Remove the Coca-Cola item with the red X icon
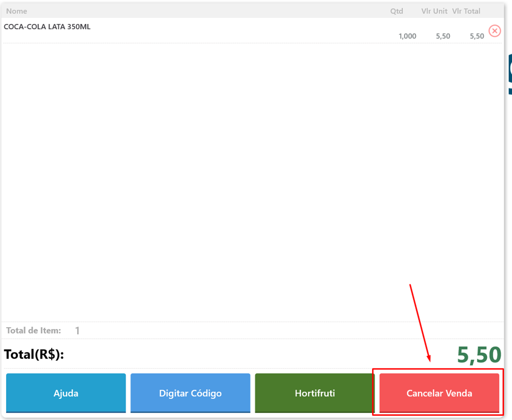512x420 pixels. tap(495, 31)
